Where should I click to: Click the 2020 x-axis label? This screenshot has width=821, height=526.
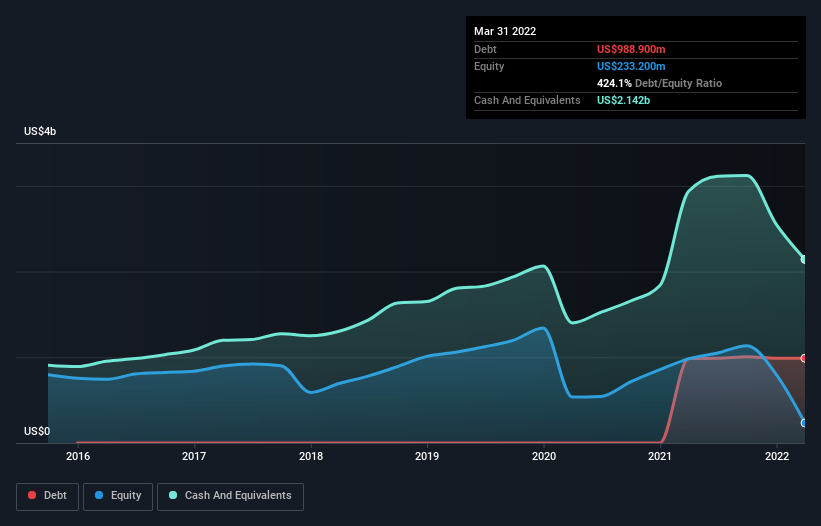coord(544,456)
